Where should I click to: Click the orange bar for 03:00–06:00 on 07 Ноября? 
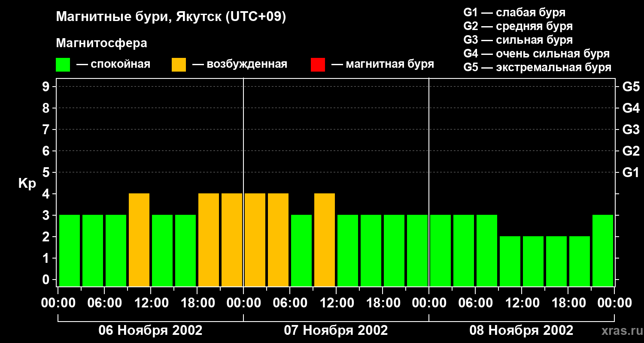pos(278,240)
